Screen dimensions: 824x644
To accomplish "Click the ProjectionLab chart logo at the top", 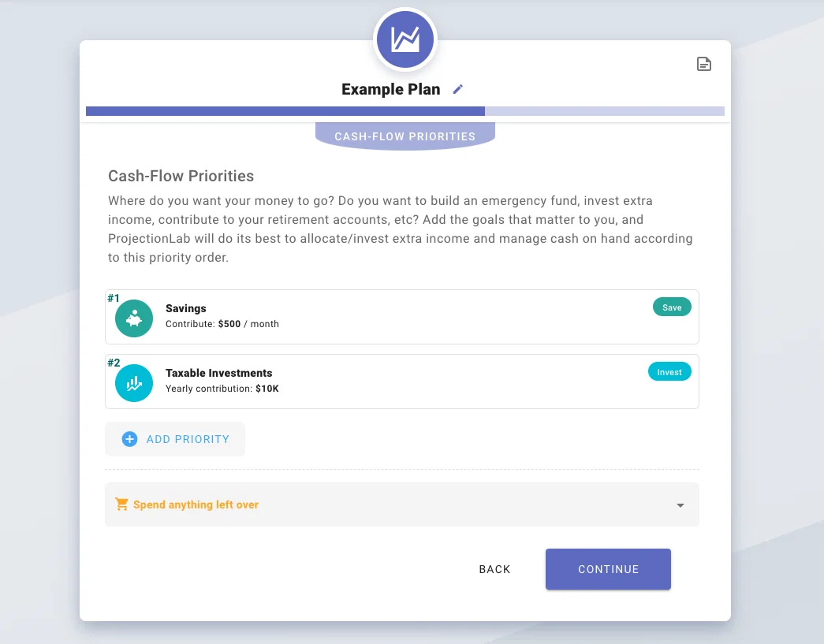I will tap(405, 39).
